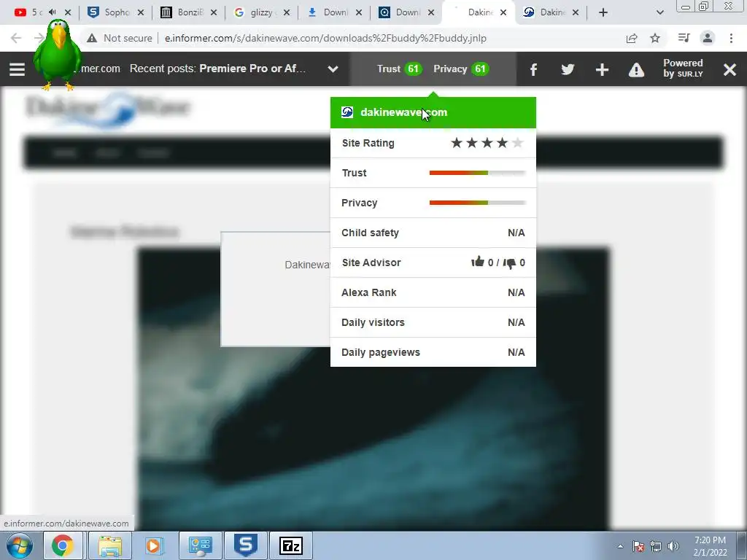Open the File Explorer taskbar icon
Viewport: 747px width, 560px height.
[x=111, y=545]
